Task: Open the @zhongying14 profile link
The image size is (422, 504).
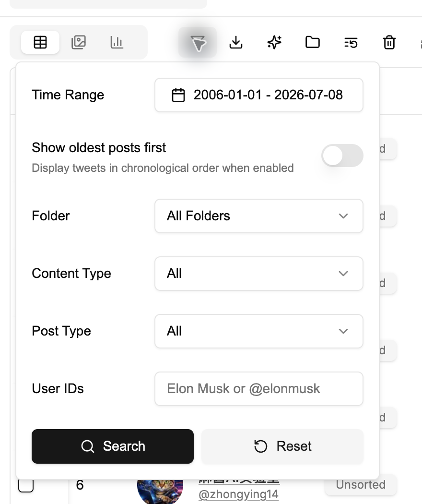Action: [239, 494]
